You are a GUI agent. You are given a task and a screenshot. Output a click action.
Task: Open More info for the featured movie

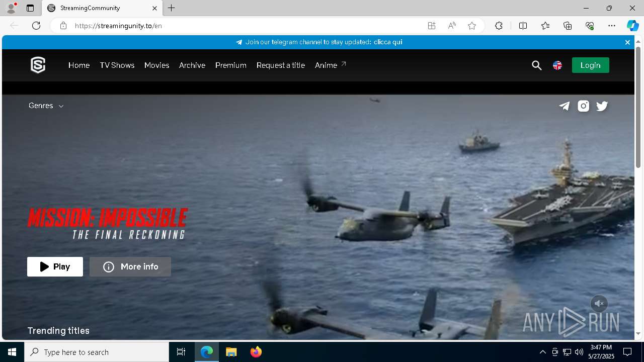pos(130,266)
